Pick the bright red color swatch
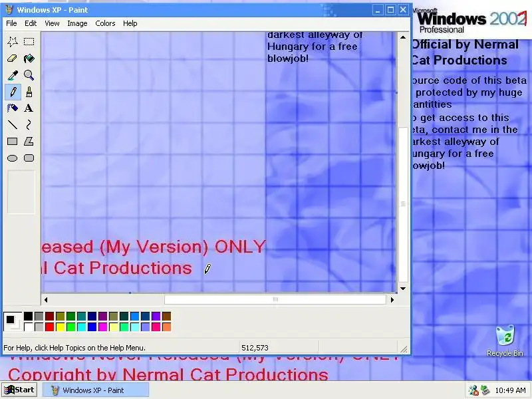Viewport: 532px width, 399px height. [49, 327]
